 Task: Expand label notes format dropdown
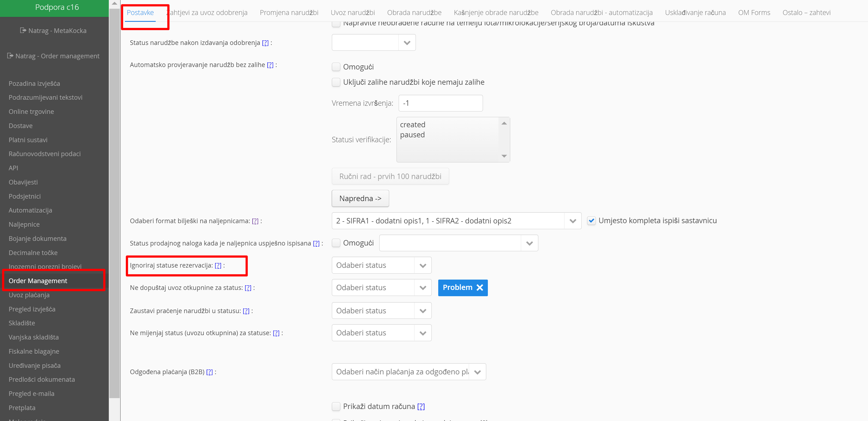[x=572, y=221]
